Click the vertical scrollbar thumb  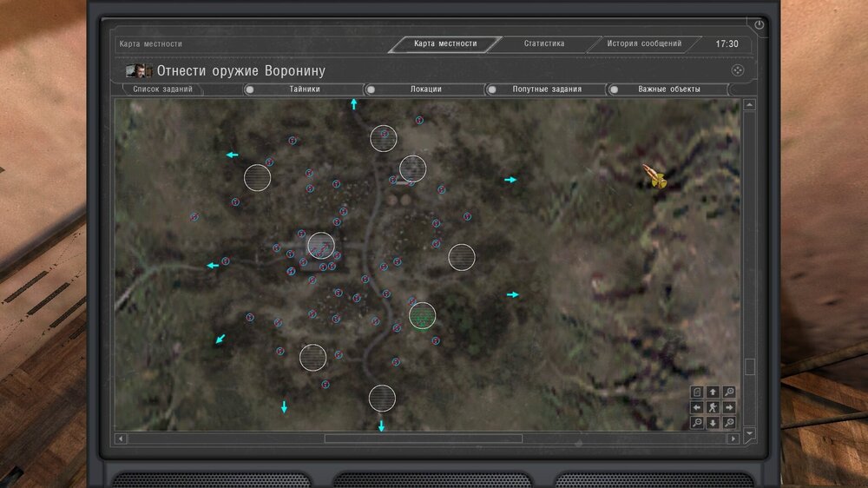[750, 366]
